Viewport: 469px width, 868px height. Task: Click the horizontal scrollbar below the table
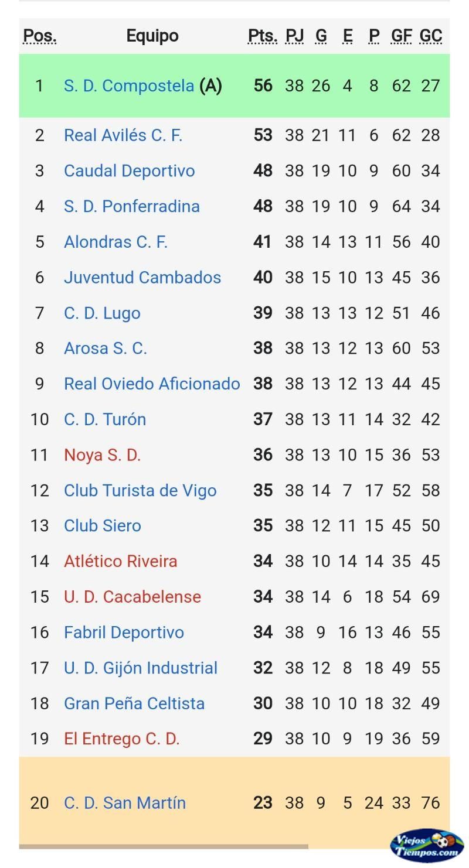coord(163,846)
